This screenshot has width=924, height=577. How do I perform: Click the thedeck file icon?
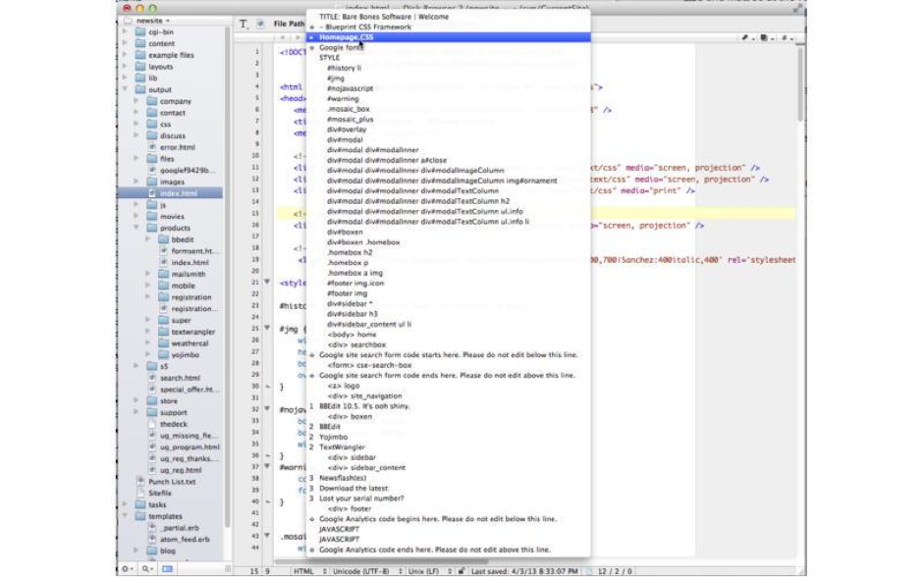coord(152,424)
